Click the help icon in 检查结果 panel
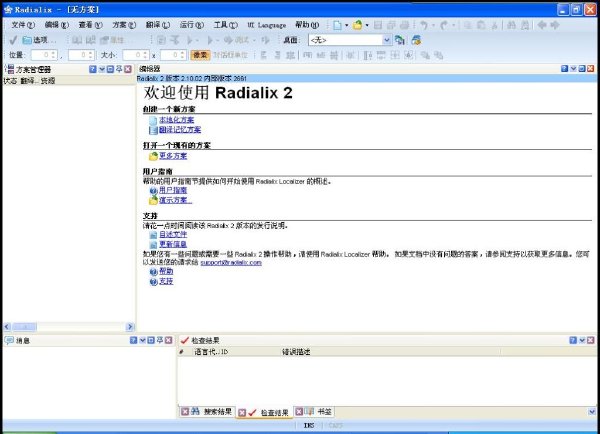600x434 pixels. (x=573, y=340)
